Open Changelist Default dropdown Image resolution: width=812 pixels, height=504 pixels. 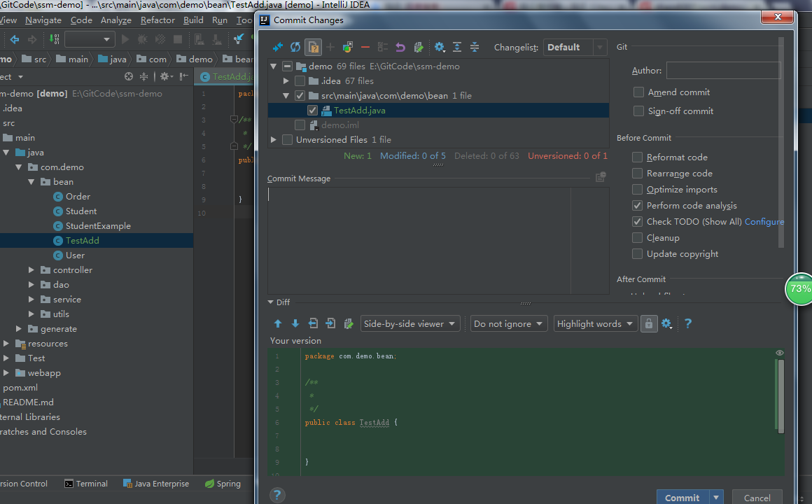coord(575,47)
